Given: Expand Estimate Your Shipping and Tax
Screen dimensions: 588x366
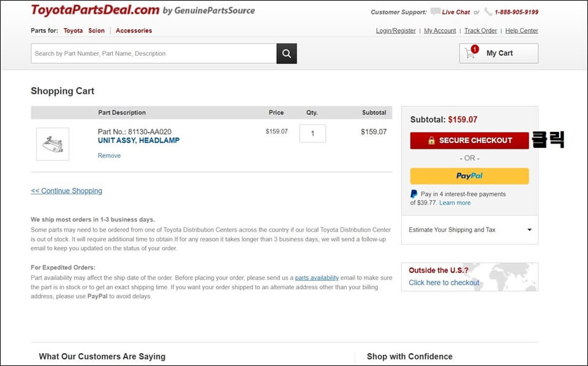Looking at the screenshot, I should click(470, 230).
